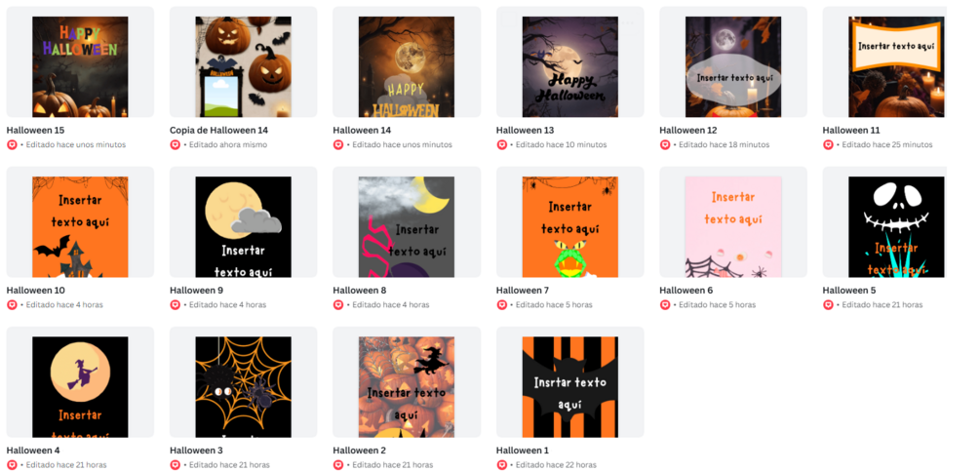This screenshot has height=472, width=980.
Task: Open the Halloween 4 witch moon thumbnail
Action: [80, 387]
